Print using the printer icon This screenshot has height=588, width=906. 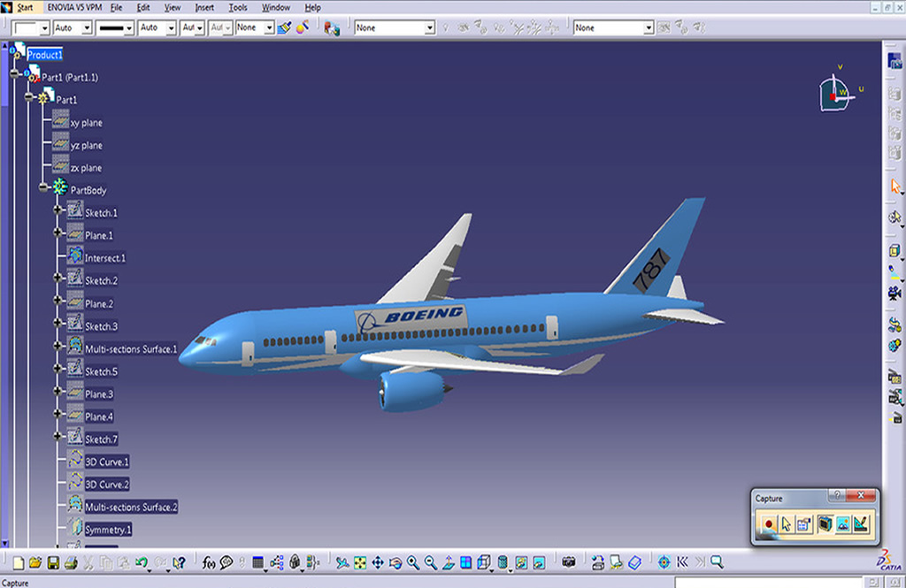71,562
